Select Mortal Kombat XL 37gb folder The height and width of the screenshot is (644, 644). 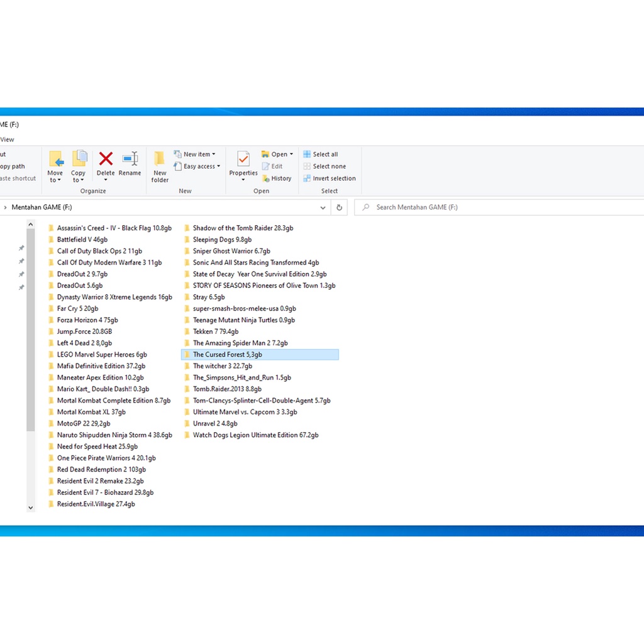click(87, 412)
